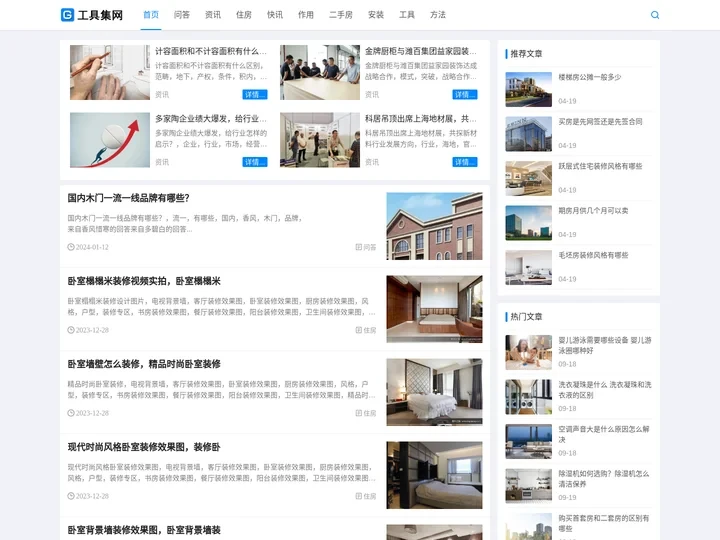The image size is (720, 540).
Task: Open article title 科居吊顶出席上海地材展
Action: click(x=421, y=119)
